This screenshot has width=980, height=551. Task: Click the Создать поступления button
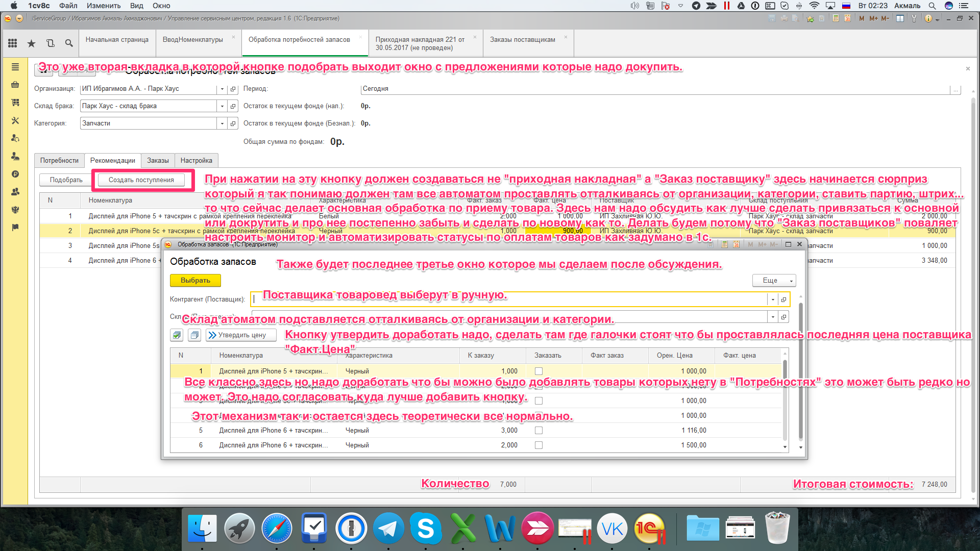point(141,180)
